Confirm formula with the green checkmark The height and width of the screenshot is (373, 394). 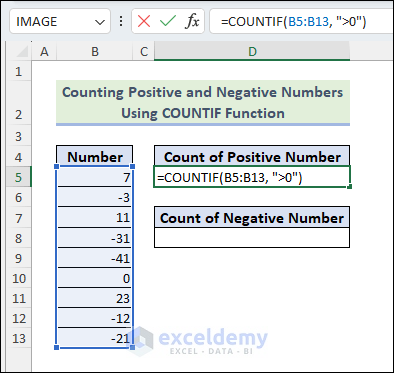(168, 22)
